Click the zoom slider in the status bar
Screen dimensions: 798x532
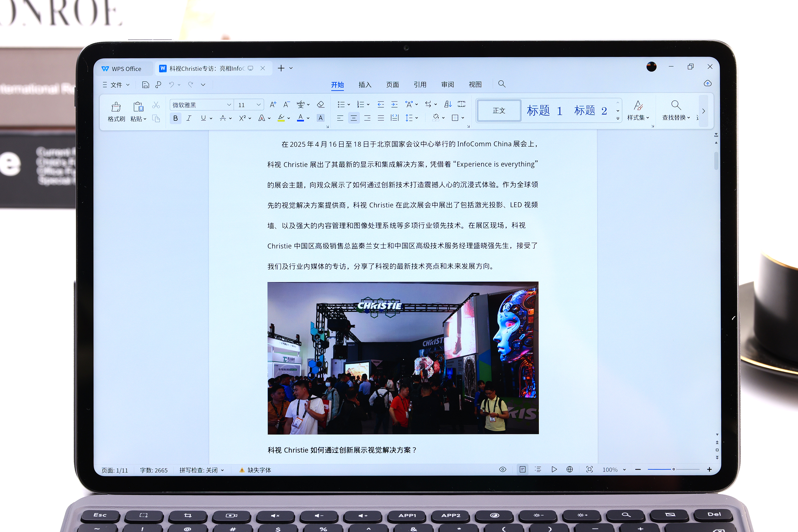coord(674,469)
